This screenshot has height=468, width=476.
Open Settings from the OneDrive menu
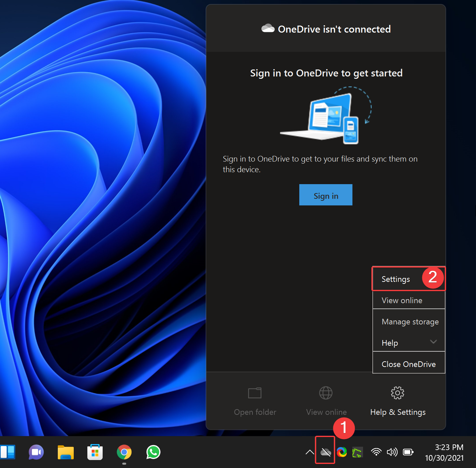click(x=409, y=279)
